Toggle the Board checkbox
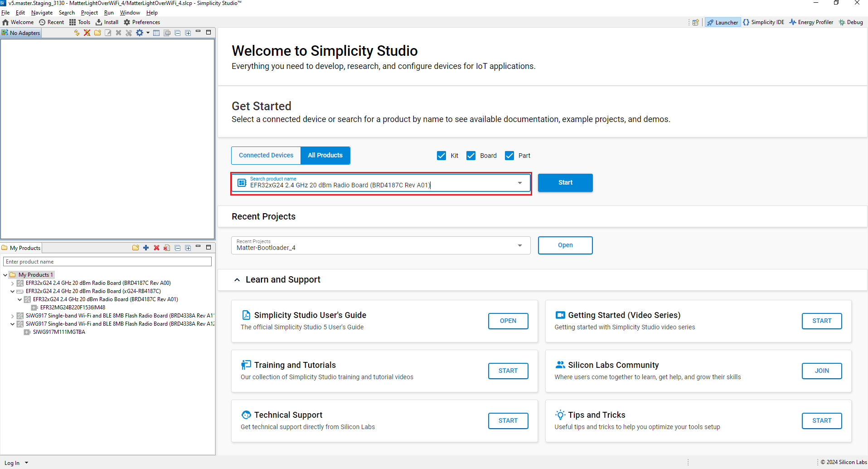The height and width of the screenshot is (469, 868). point(471,156)
